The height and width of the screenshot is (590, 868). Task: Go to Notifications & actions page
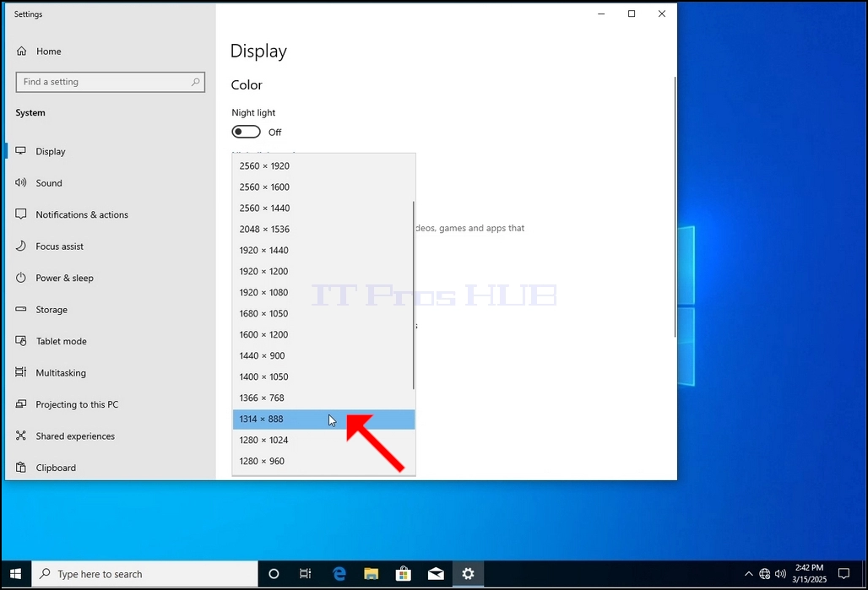point(110,214)
